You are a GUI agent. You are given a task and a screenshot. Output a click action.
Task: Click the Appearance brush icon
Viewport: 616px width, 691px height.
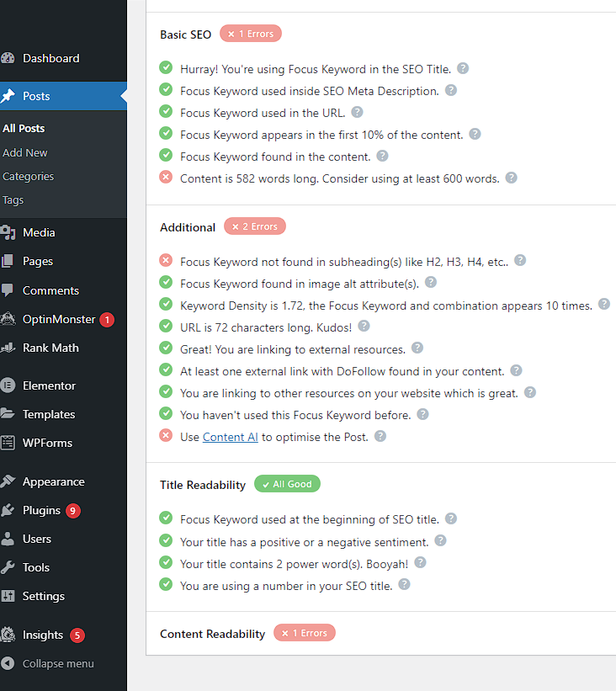8,481
